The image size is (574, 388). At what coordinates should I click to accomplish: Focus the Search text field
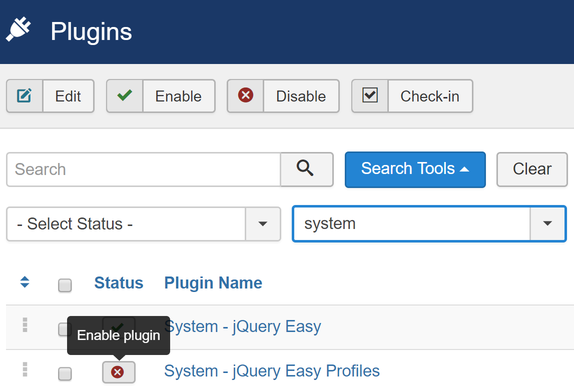144,169
